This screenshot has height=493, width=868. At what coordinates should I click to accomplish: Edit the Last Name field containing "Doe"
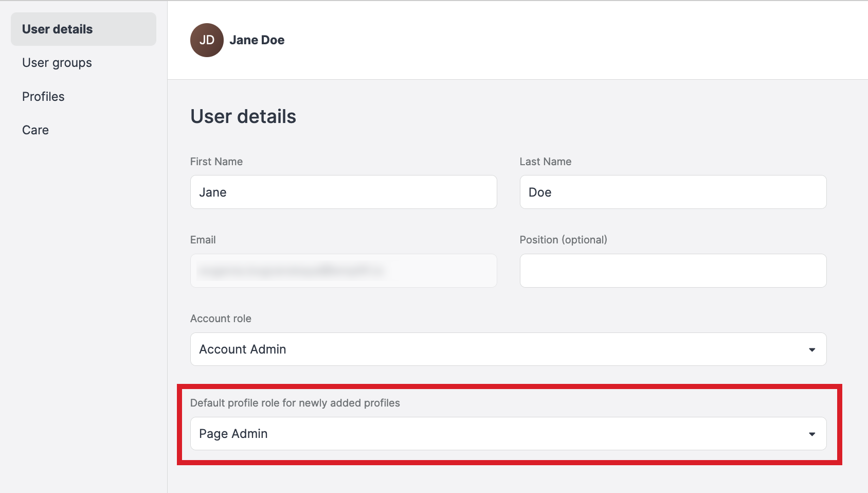tap(673, 192)
